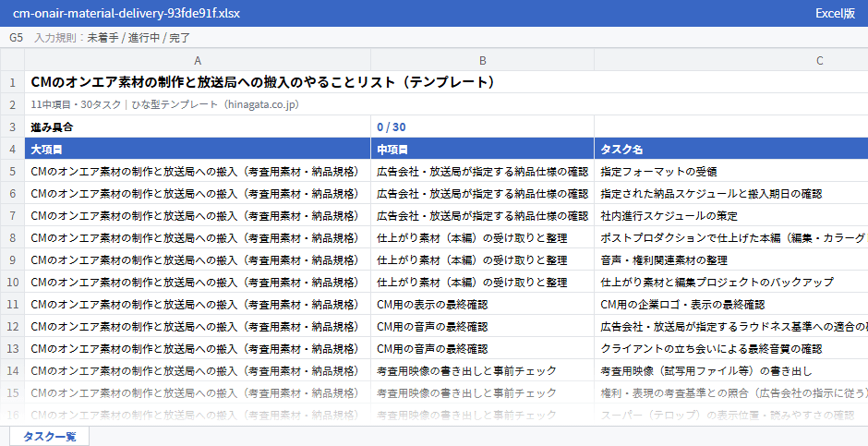868x446 pixels.
Task: Select cell 考査用映像（試写用ファイル等）の書き出し
Action: point(731,371)
